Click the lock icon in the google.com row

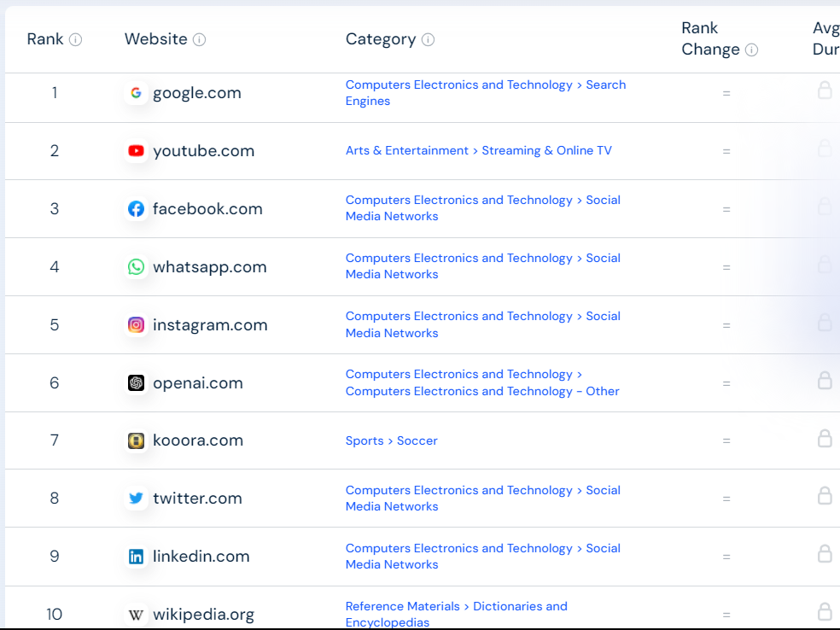click(x=825, y=90)
